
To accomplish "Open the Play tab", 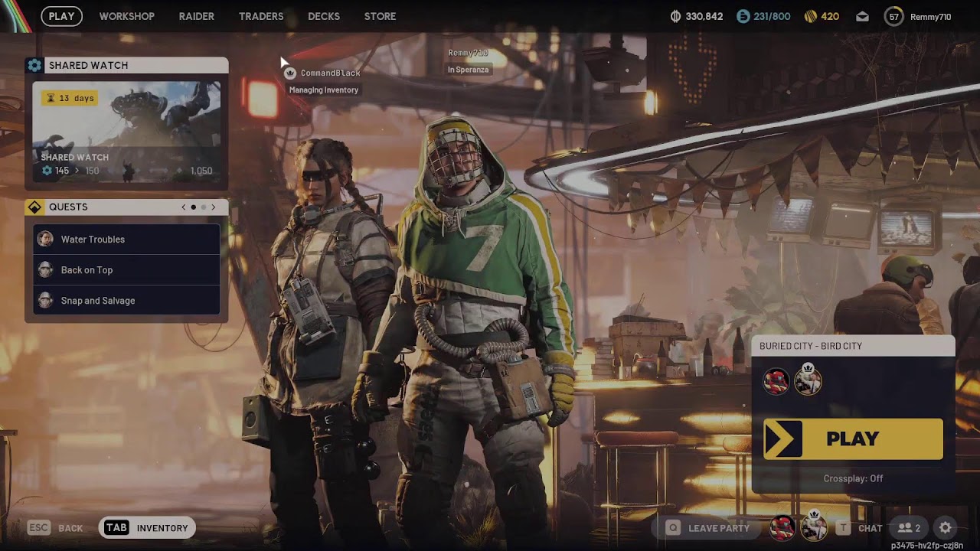I will click(62, 16).
